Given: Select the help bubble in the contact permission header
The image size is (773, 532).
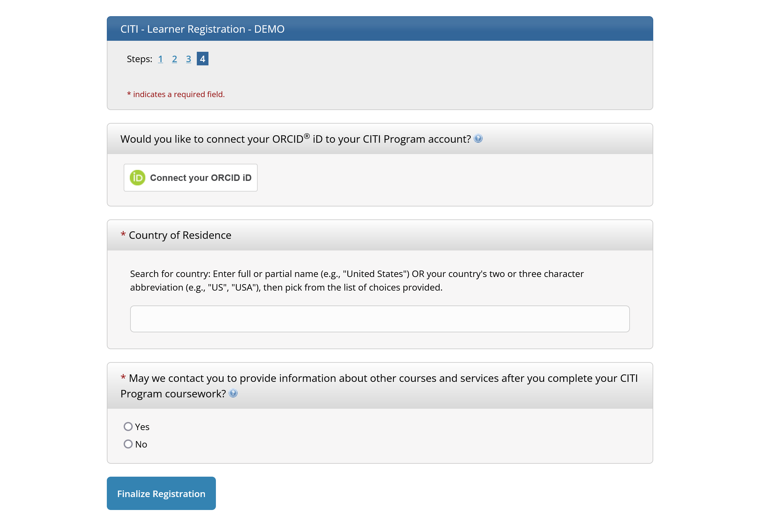Looking at the screenshot, I should pos(233,393).
